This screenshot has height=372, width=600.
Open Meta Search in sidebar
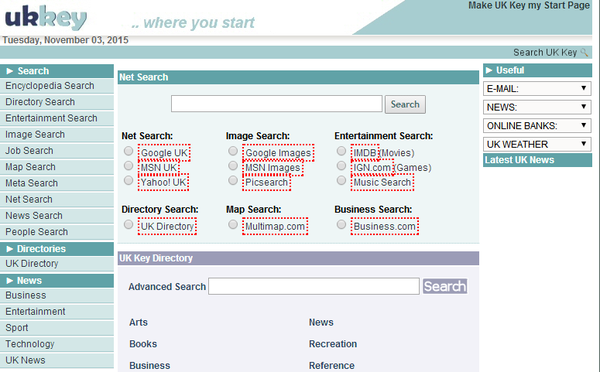(x=57, y=183)
